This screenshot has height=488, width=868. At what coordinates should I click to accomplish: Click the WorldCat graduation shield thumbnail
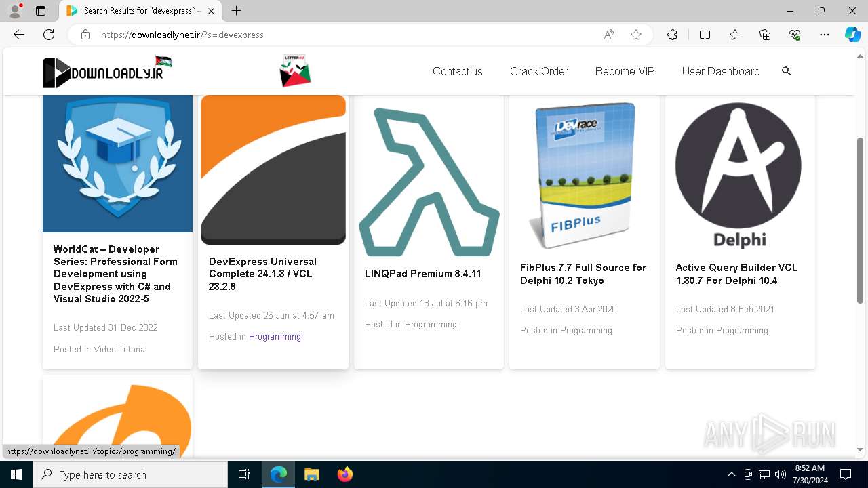coord(117,163)
